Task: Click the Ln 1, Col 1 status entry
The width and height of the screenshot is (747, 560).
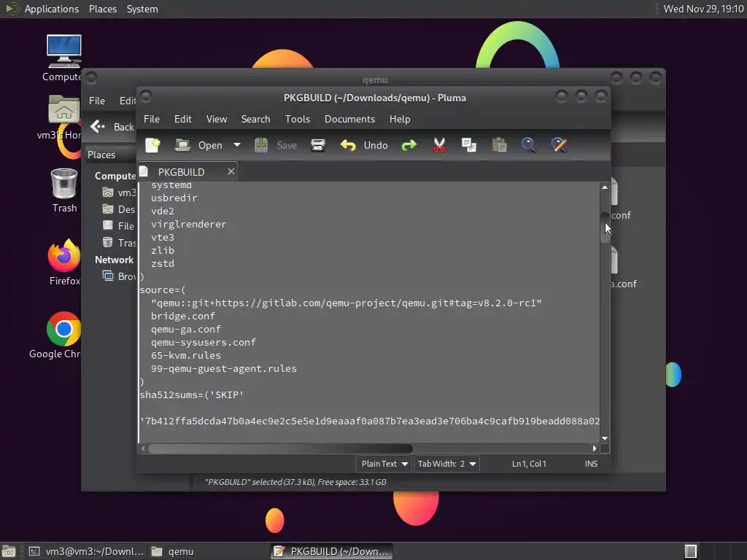Action: click(x=530, y=464)
